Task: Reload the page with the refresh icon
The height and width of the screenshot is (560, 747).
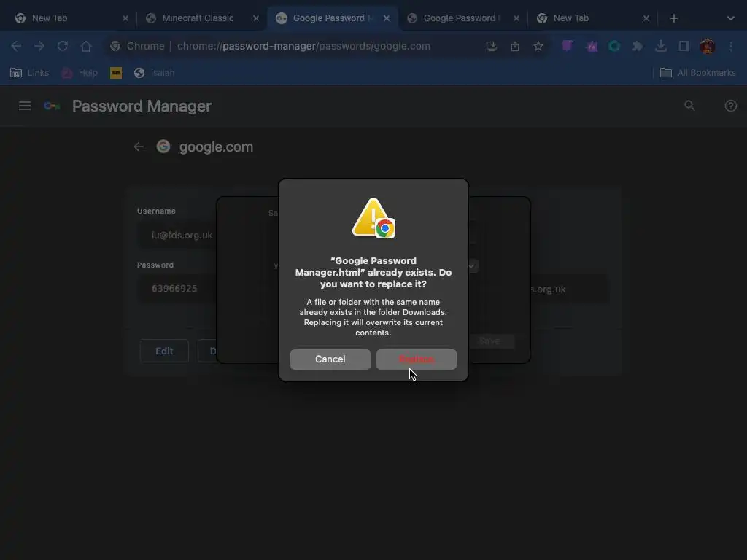Action: pos(63,46)
